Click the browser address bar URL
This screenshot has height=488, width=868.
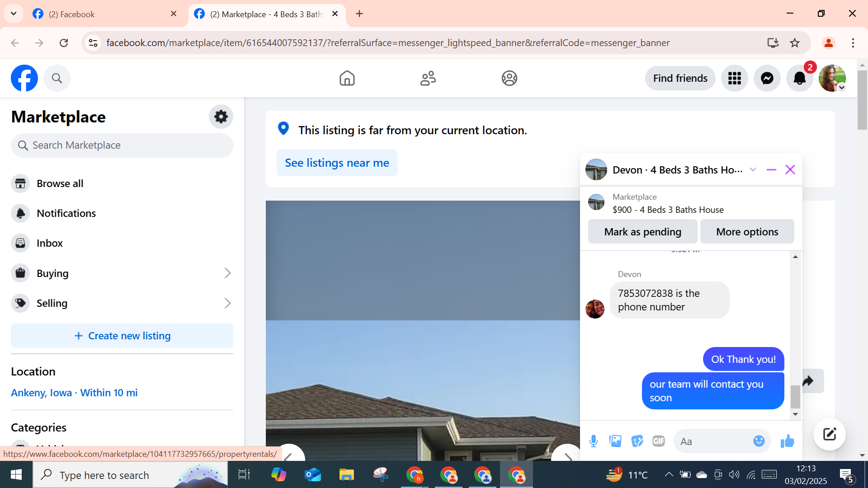(x=388, y=43)
